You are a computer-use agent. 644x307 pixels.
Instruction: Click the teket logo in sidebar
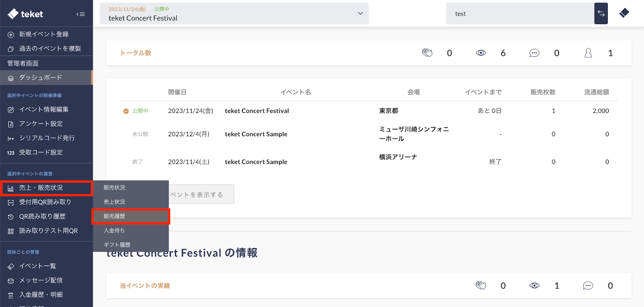tap(25, 14)
